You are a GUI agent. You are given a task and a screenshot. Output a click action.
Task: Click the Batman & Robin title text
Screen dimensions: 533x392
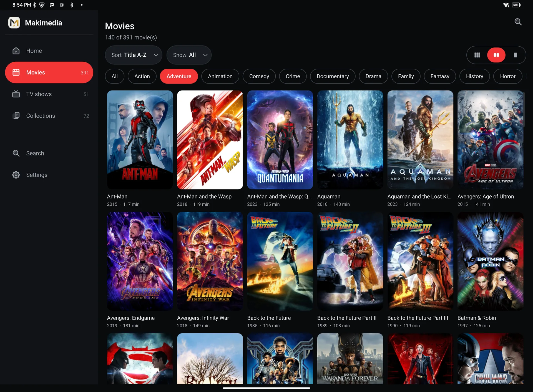pyautogui.click(x=477, y=318)
